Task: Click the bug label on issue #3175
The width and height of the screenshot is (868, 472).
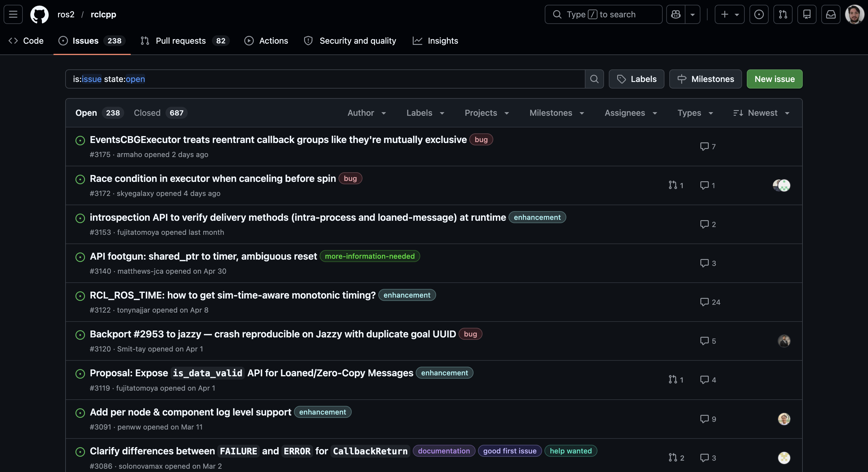Action: 481,140
